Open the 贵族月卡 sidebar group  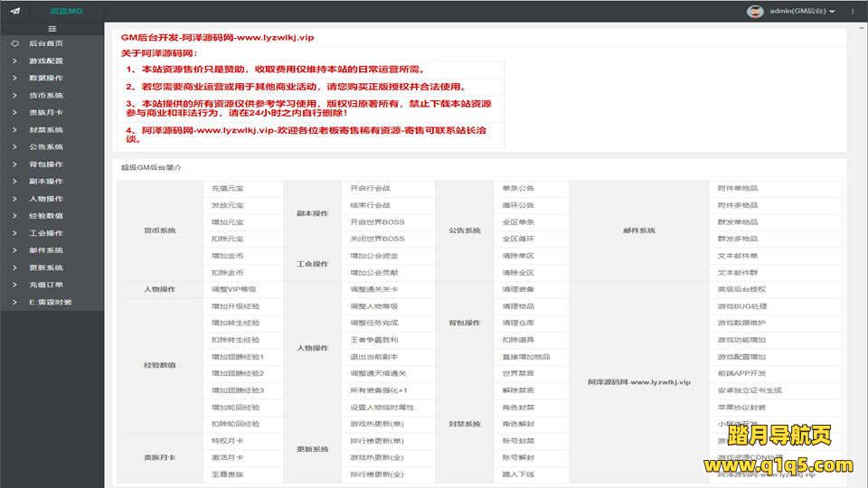click(x=45, y=112)
